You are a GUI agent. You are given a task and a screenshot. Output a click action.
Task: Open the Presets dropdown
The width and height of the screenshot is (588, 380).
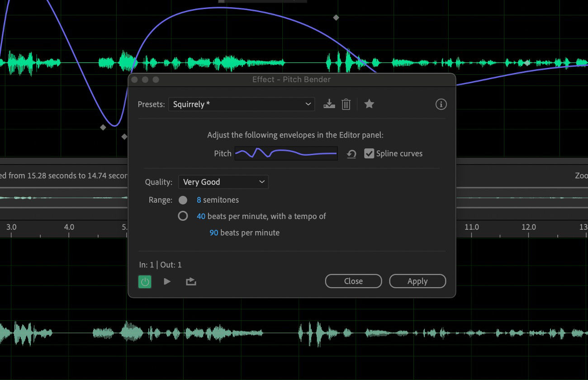[x=242, y=104]
